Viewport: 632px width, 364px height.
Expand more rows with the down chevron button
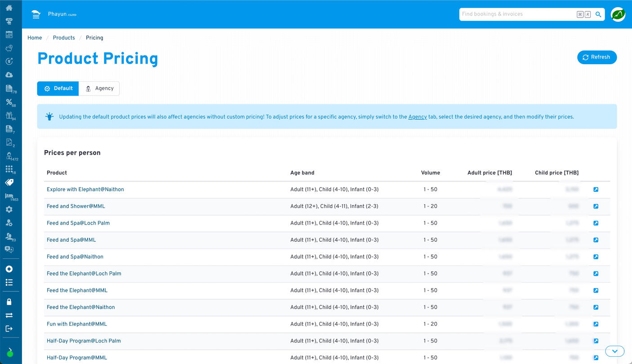pos(614,351)
